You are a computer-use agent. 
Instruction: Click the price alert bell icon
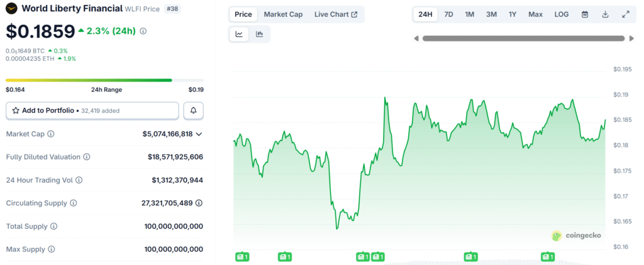tap(193, 111)
